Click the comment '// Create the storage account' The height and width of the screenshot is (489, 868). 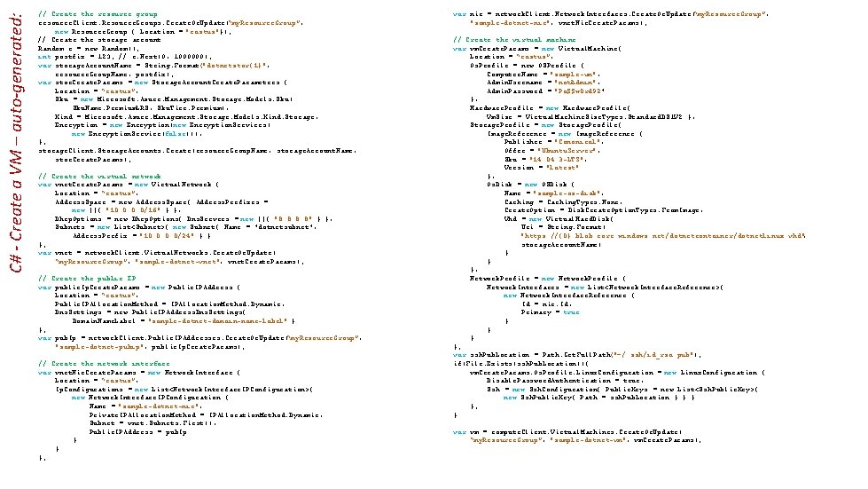[x=99, y=40]
